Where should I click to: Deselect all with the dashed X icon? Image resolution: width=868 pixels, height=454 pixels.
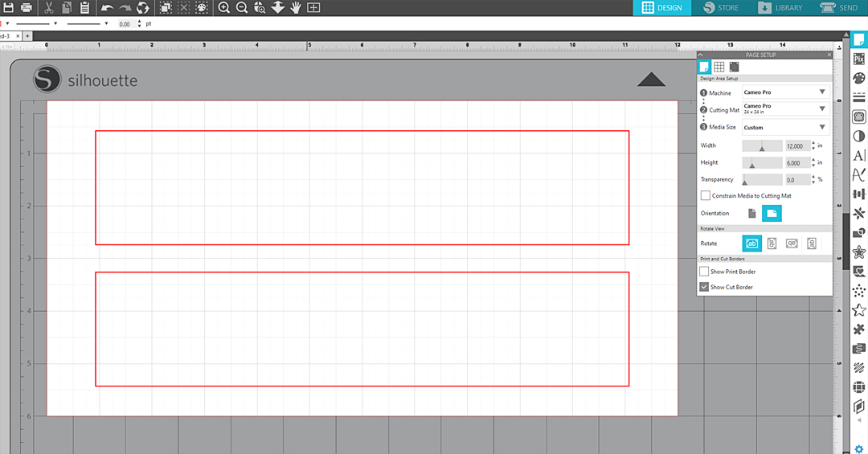click(x=184, y=8)
